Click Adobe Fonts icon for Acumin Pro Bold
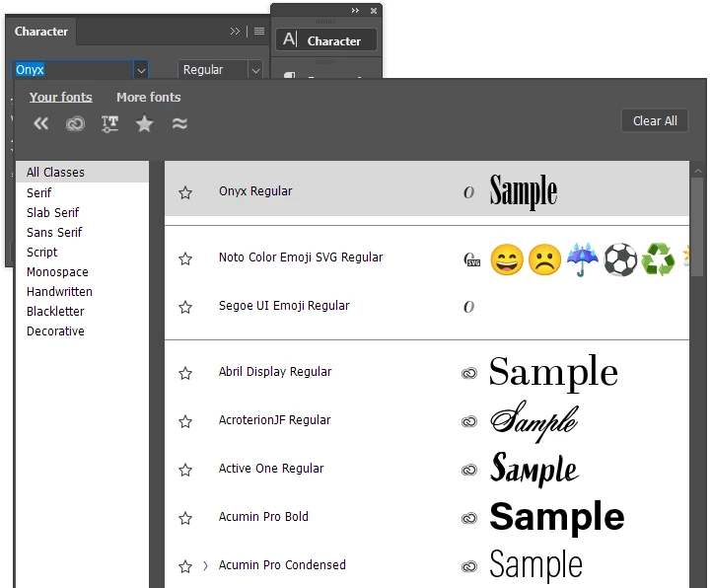The width and height of the screenshot is (711, 588). click(x=469, y=518)
